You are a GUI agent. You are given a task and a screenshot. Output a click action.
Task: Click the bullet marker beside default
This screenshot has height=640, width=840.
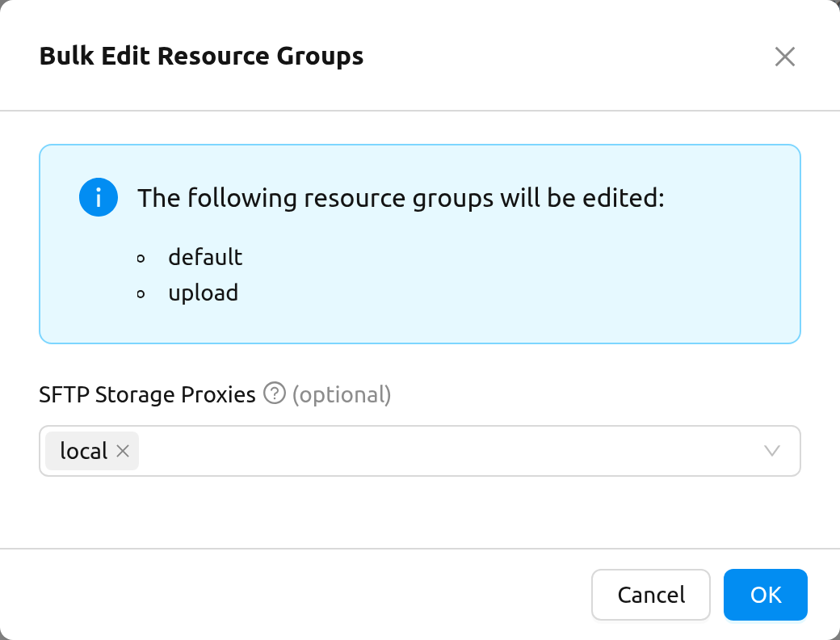(x=141, y=259)
